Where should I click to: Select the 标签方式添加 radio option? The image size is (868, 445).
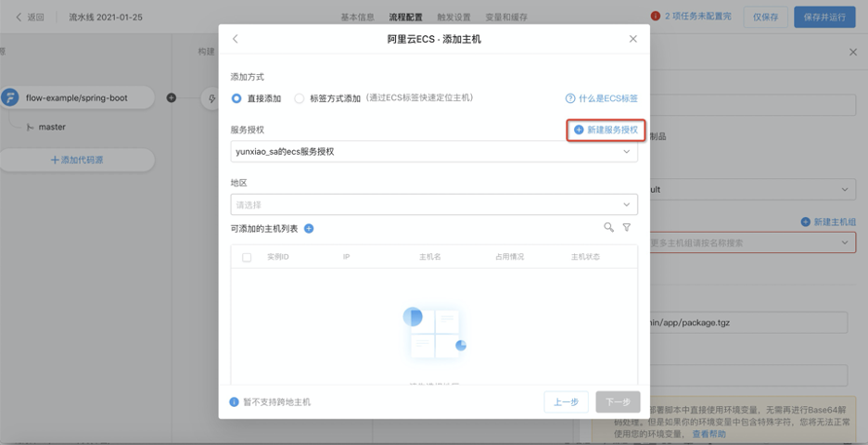coord(300,98)
